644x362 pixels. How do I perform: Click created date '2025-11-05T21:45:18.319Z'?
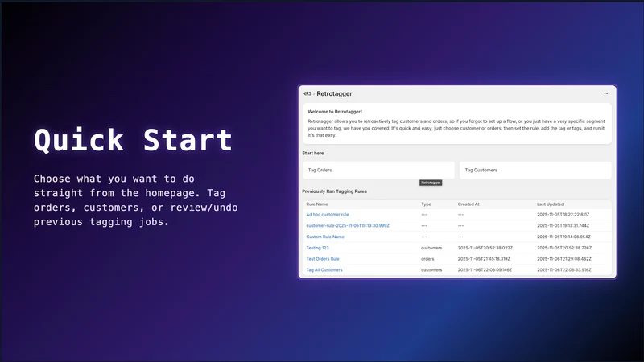tap(484, 259)
